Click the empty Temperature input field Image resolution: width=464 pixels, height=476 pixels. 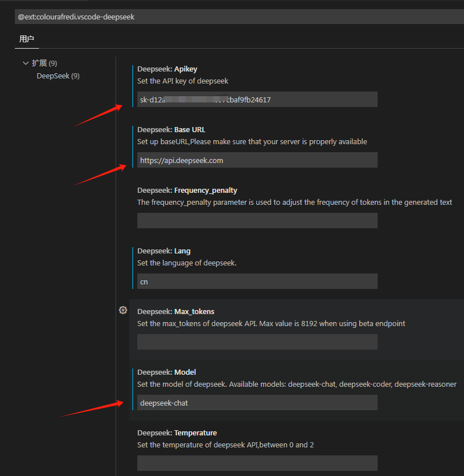[257, 463]
